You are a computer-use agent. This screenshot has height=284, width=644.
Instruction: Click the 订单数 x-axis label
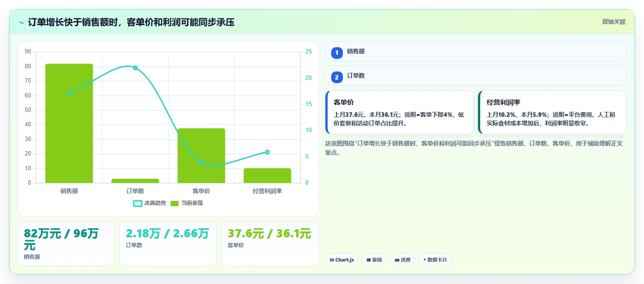135,191
